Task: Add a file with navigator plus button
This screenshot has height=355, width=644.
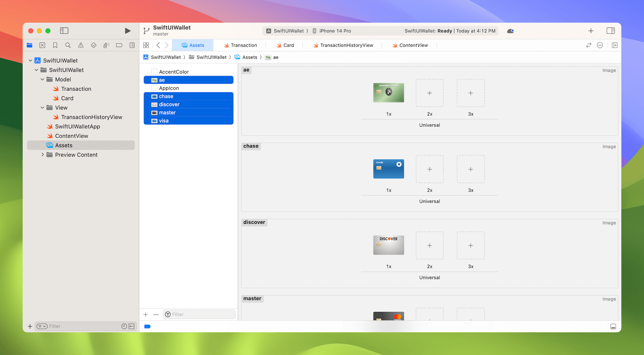Action: click(x=30, y=326)
